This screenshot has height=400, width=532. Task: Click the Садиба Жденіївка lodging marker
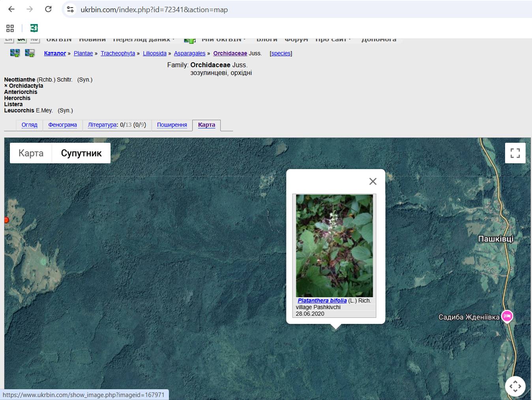click(x=507, y=316)
